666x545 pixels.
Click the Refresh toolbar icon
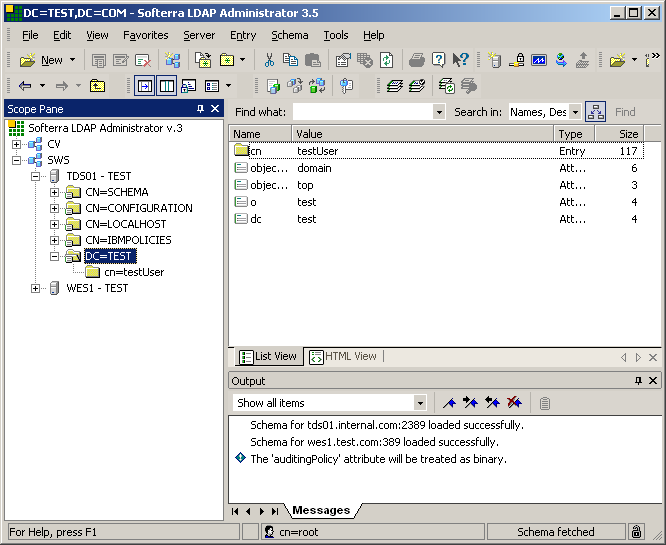click(386, 60)
